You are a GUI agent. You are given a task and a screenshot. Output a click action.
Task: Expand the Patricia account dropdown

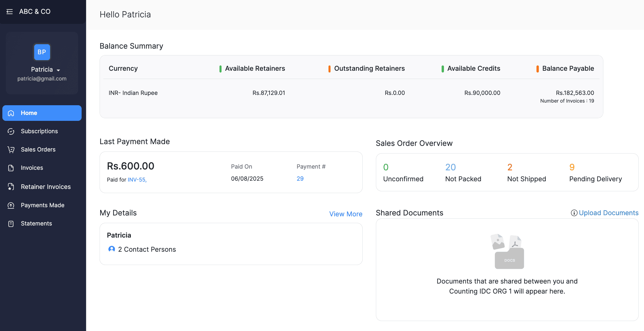[x=58, y=70]
